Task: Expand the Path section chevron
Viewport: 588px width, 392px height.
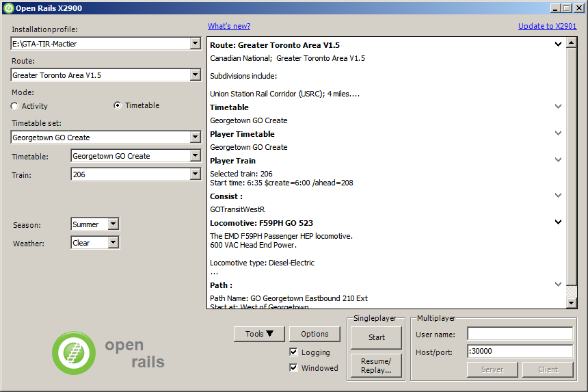Action: tap(558, 285)
